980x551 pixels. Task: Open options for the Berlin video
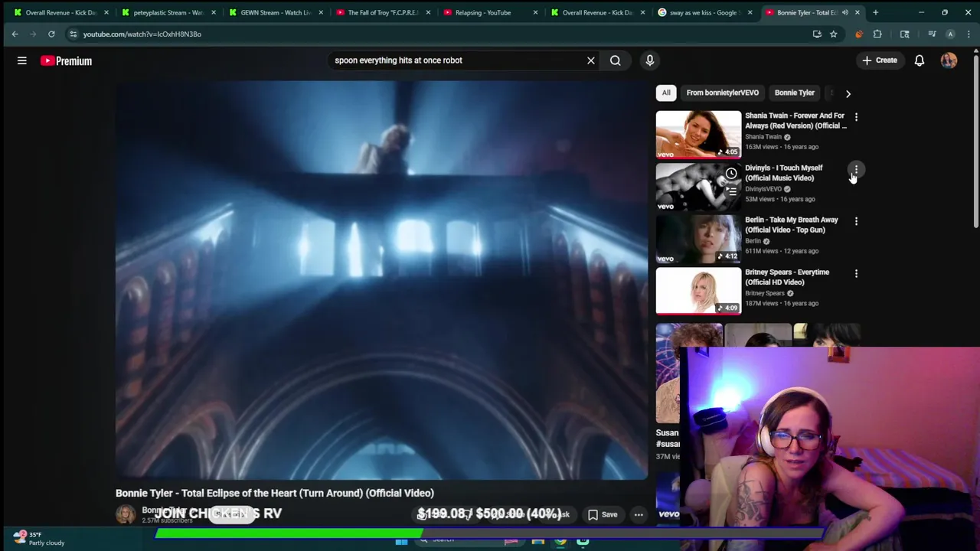[x=856, y=221]
